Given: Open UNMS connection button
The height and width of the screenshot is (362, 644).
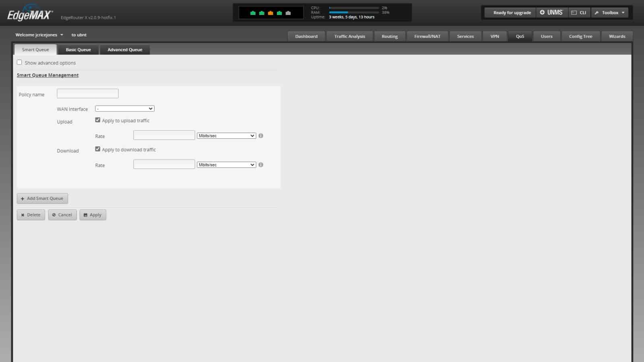Looking at the screenshot, I should pyautogui.click(x=551, y=12).
